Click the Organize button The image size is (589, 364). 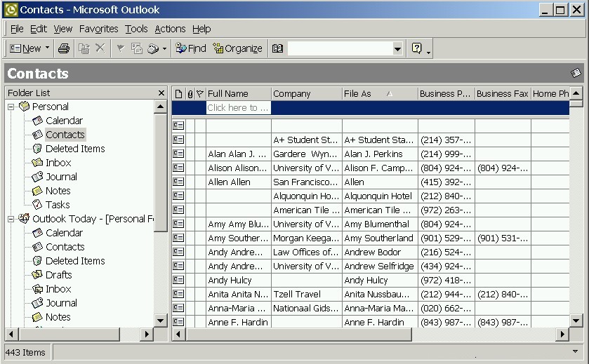point(237,48)
